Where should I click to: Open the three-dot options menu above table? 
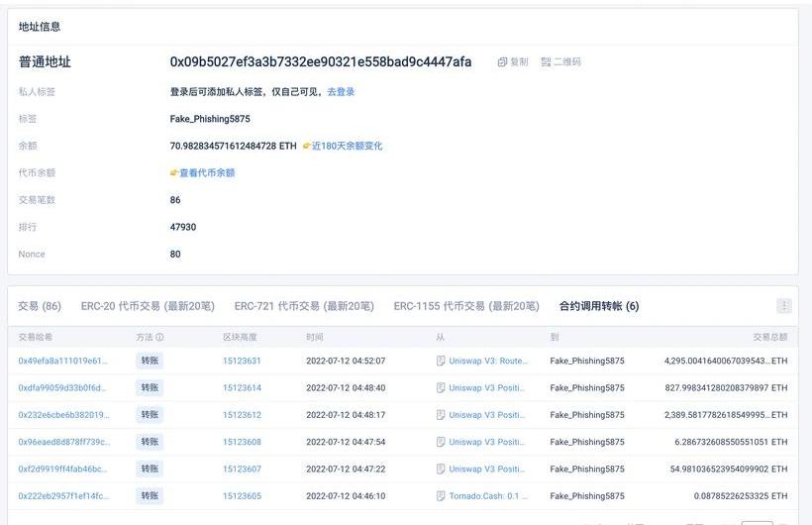(x=784, y=306)
